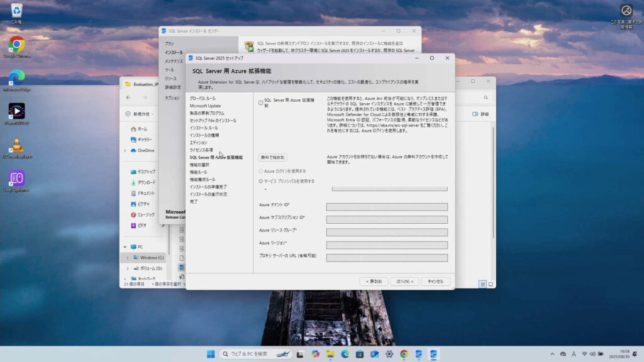This screenshot has height=362, width=644.
Task: Switch Explorer to details list view icon
Action: pos(482,284)
